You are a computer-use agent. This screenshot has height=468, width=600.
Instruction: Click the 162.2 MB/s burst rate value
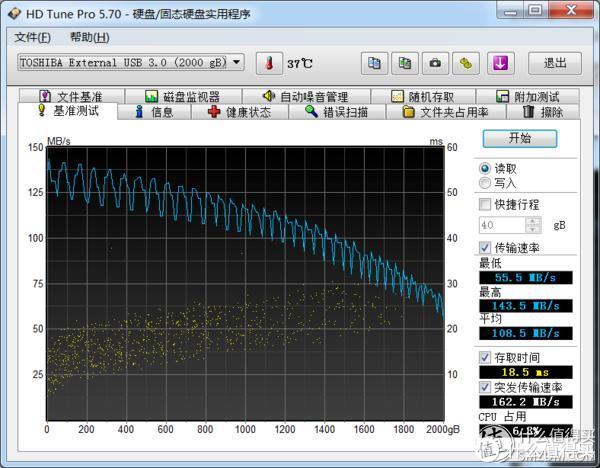coord(526,402)
